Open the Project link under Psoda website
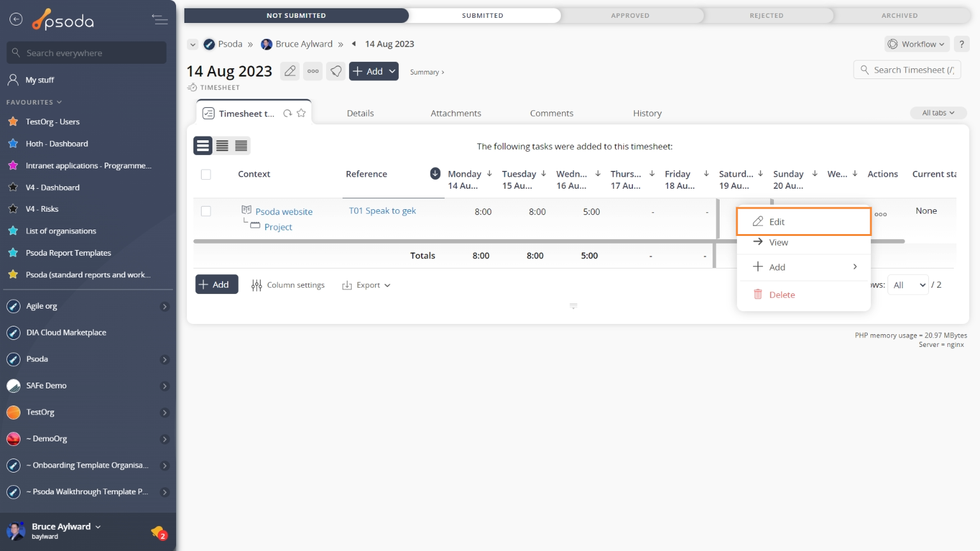 pyautogui.click(x=278, y=227)
